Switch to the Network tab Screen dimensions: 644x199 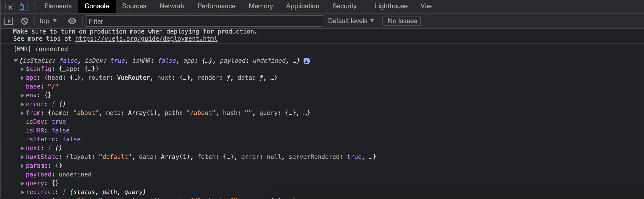click(172, 6)
